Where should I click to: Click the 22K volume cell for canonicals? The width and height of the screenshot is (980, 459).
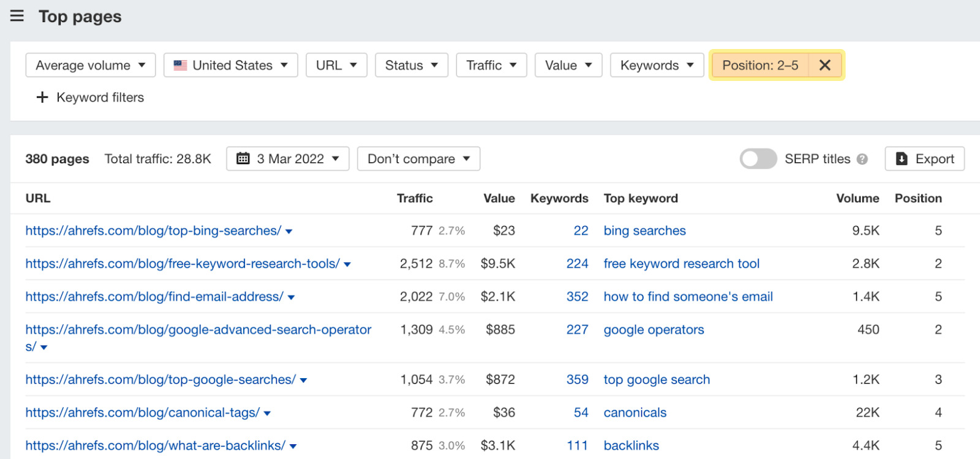point(867,412)
